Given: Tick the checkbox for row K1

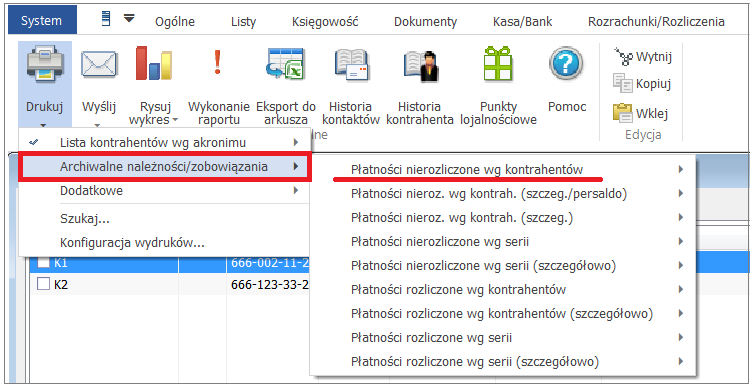Looking at the screenshot, I should pos(44,262).
